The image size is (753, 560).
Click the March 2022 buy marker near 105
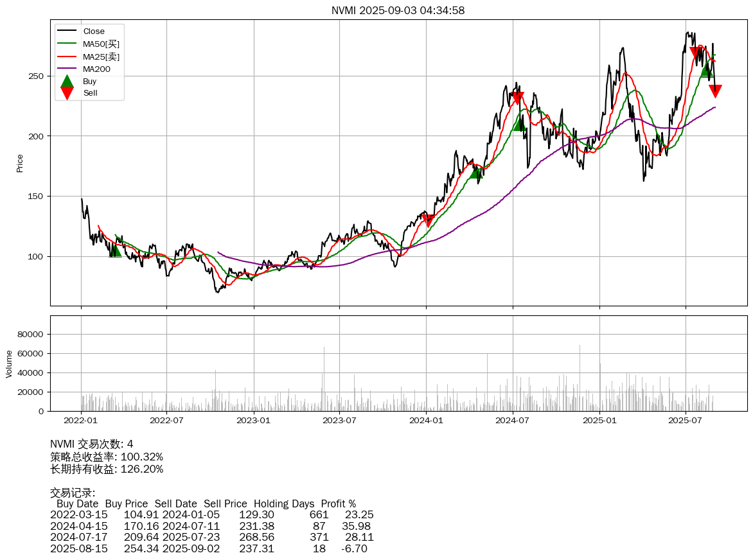tap(115, 251)
